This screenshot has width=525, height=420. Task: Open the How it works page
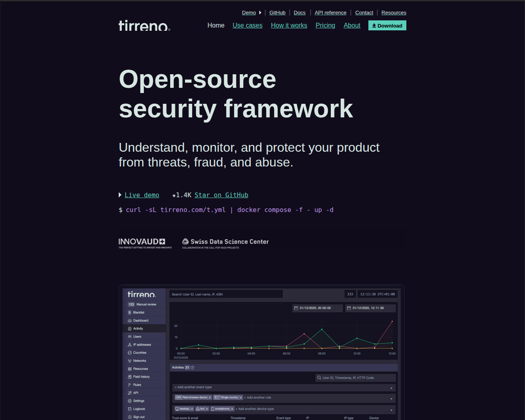[289, 26]
